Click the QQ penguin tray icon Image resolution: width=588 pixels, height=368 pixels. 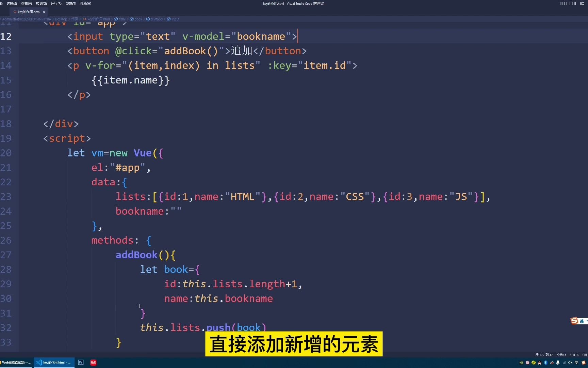point(540,363)
